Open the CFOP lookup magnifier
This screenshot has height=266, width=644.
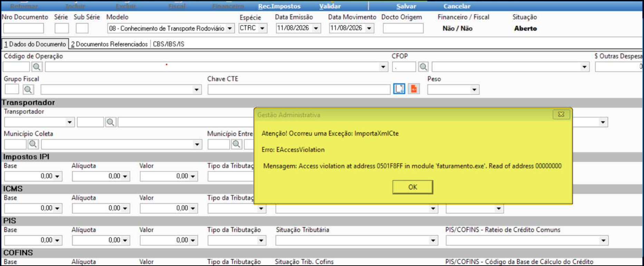[x=423, y=67]
